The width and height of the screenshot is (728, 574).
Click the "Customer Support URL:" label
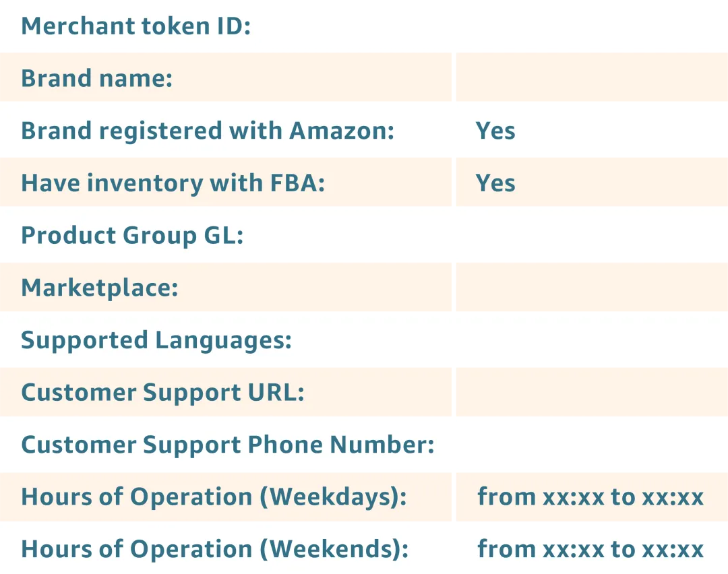click(x=162, y=392)
